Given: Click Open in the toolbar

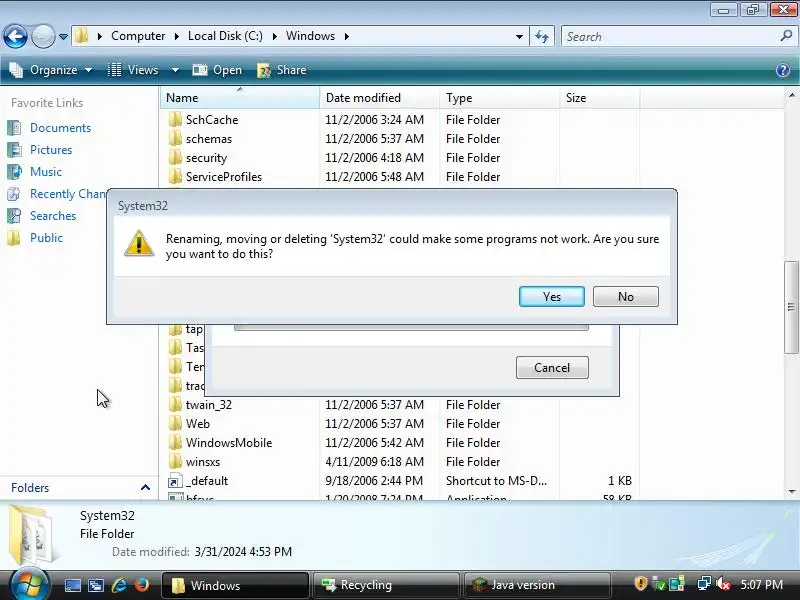Looking at the screenshot, I should pyautogui.click(x=217, y=70).
